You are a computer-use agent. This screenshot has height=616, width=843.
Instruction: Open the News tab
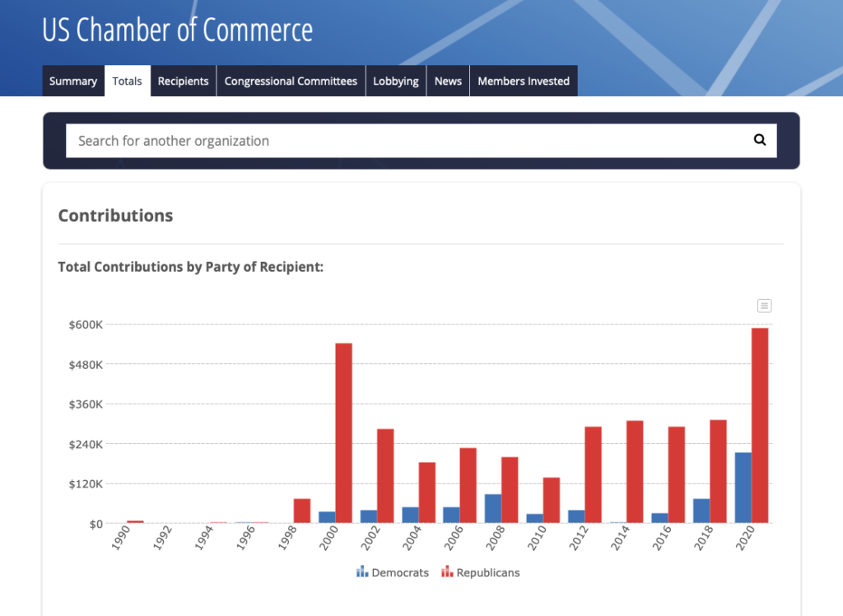click(x=448, y=81)
